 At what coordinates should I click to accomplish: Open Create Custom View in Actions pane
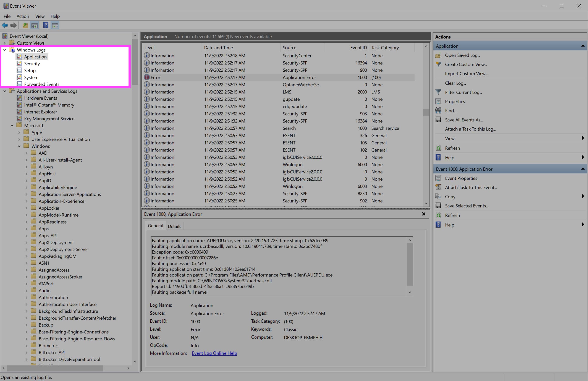point(466,64)
